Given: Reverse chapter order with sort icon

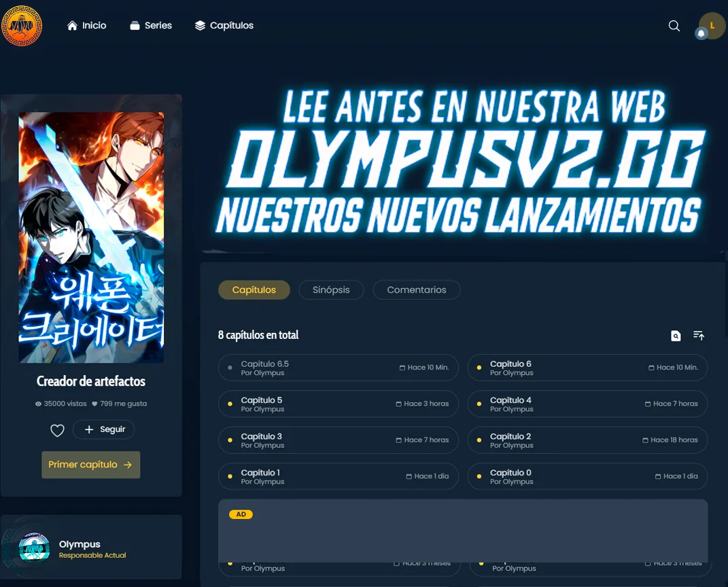Looking at the screenshot, I should pos(699,336).
